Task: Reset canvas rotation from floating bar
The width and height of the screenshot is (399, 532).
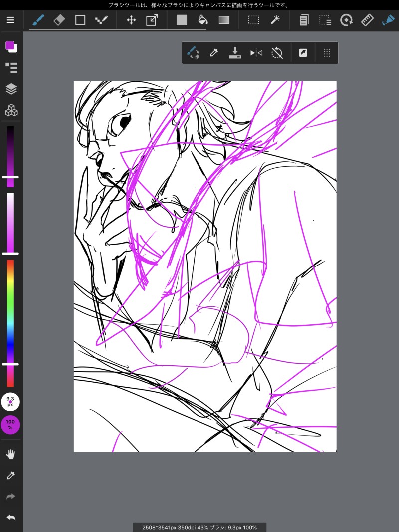Action: pyautogui.click(x=277, y=53)
